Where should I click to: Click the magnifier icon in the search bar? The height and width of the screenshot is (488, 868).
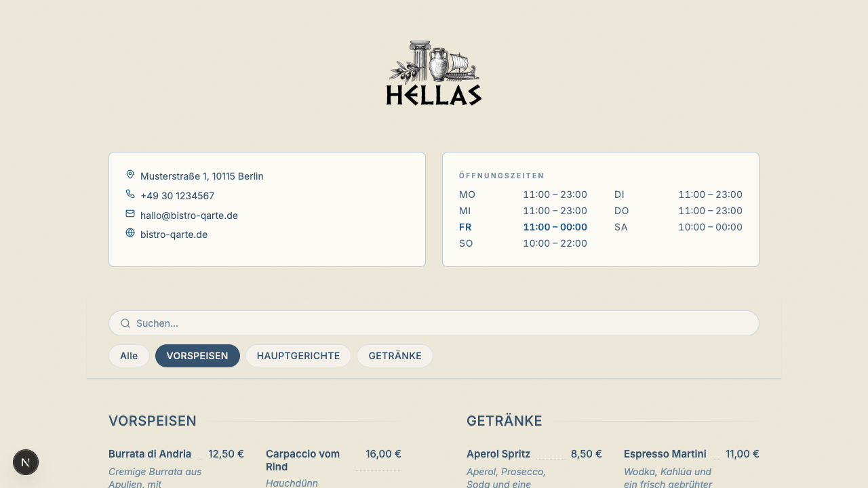pyautogui.click(x=125, y=323)
